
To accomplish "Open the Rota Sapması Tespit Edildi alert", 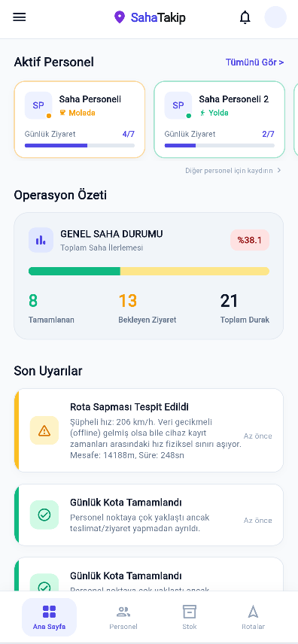I will pos(149,430).
